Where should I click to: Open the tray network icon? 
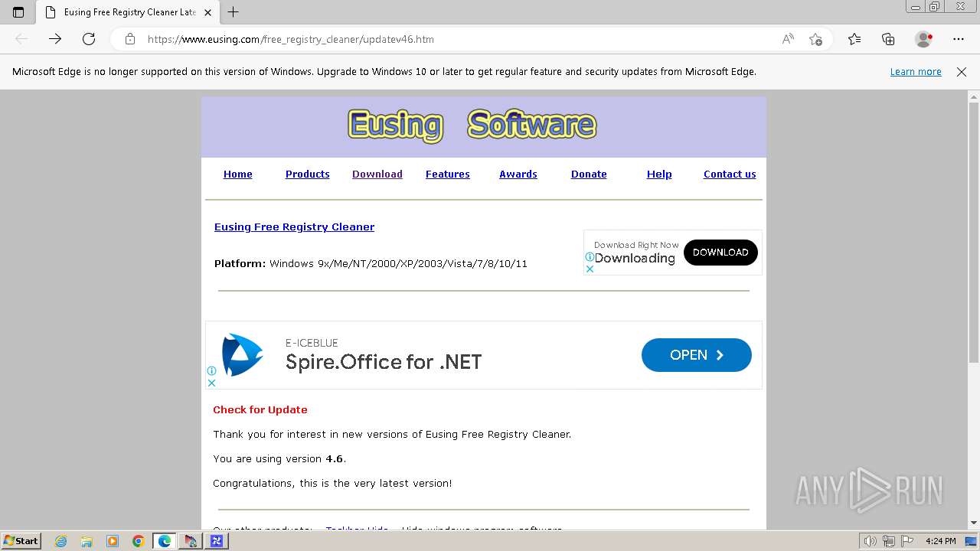(889, 541)
